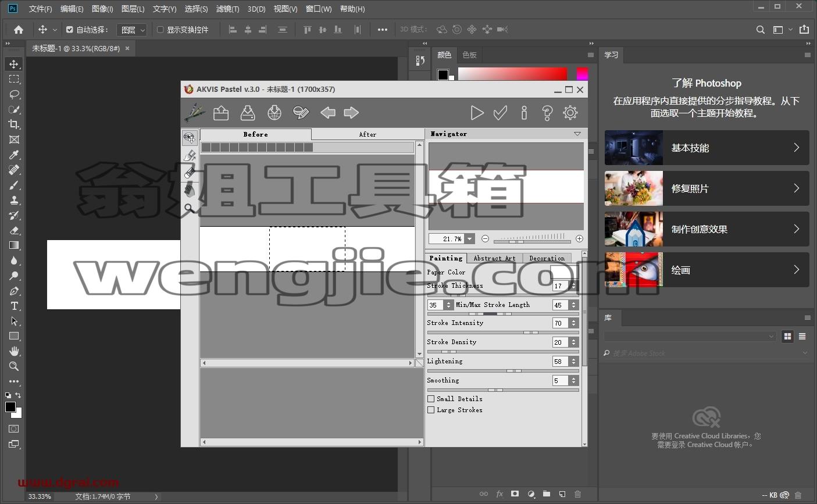817x504 pixels.
Task: Switch to After tab in AKVIS
Action: click(368, 134)
